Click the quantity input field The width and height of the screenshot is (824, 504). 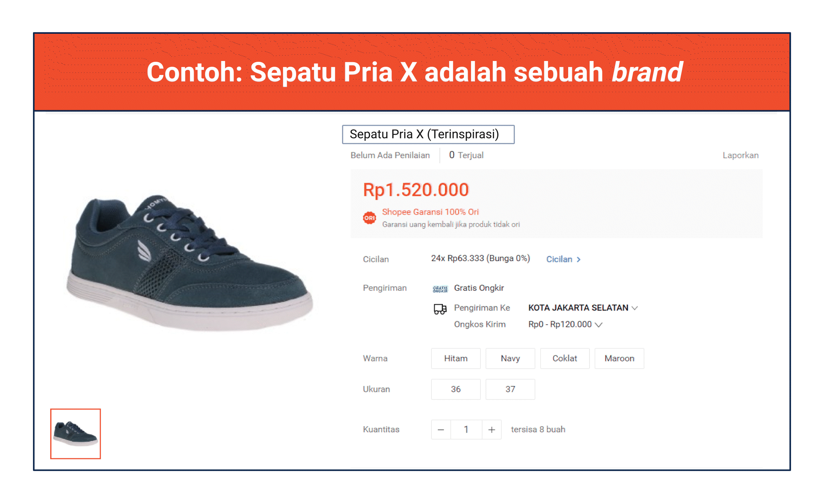point(466,430)
